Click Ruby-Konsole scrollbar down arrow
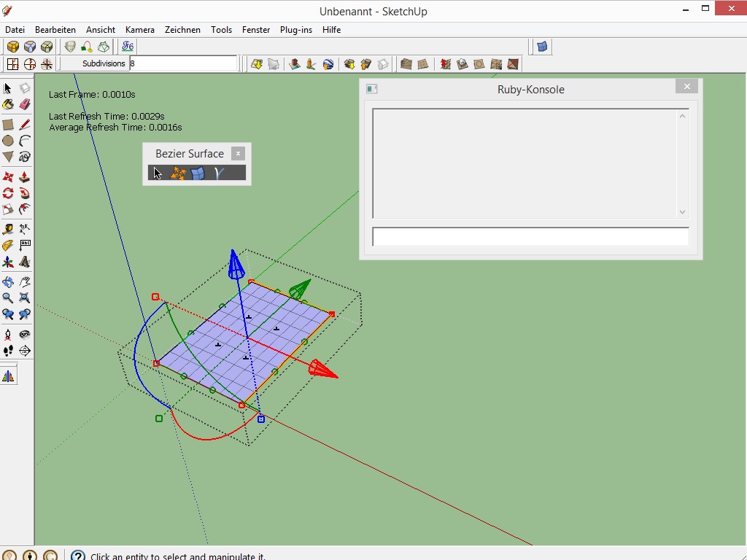This screenshot has width=747, height=560. coord(683,212)
